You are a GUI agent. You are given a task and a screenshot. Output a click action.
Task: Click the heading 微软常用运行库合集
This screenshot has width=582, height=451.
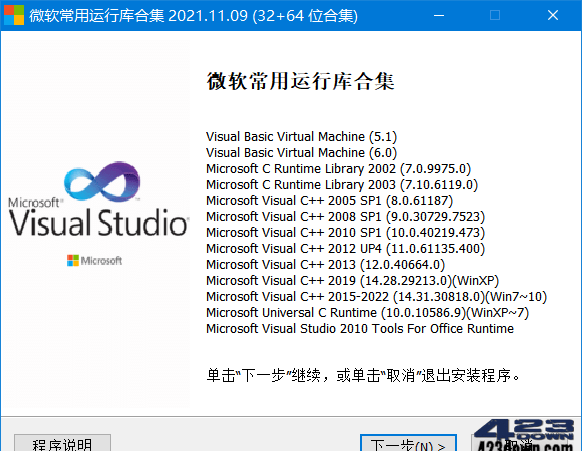(300, 81)
